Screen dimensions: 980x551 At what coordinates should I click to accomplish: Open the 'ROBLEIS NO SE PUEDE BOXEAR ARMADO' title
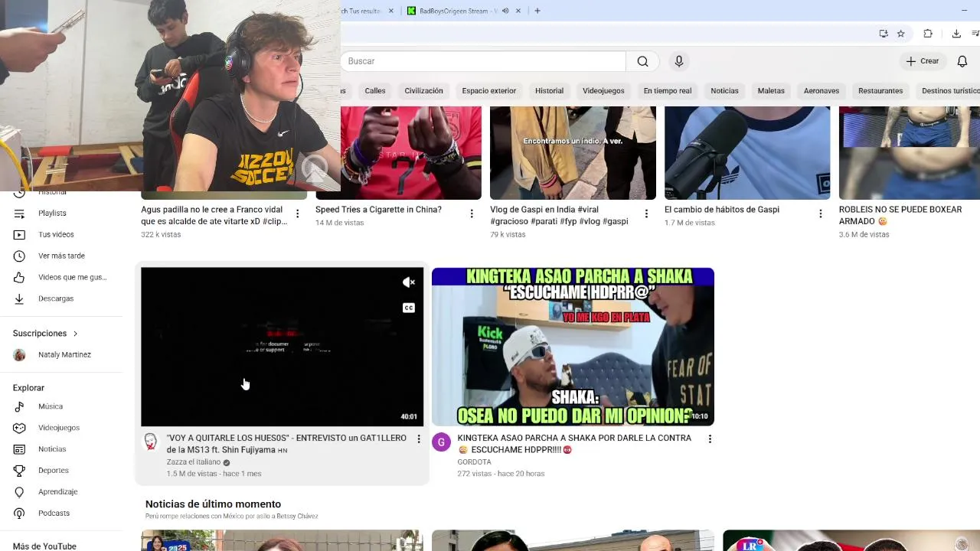pos(900,215)
